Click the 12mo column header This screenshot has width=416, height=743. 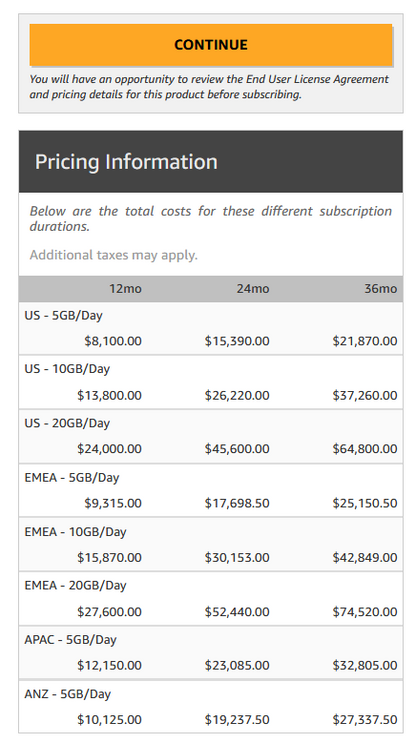pos(126,289)
